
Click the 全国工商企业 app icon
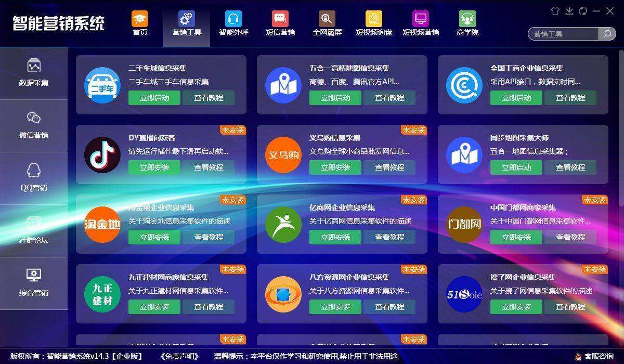coord(464,85)
